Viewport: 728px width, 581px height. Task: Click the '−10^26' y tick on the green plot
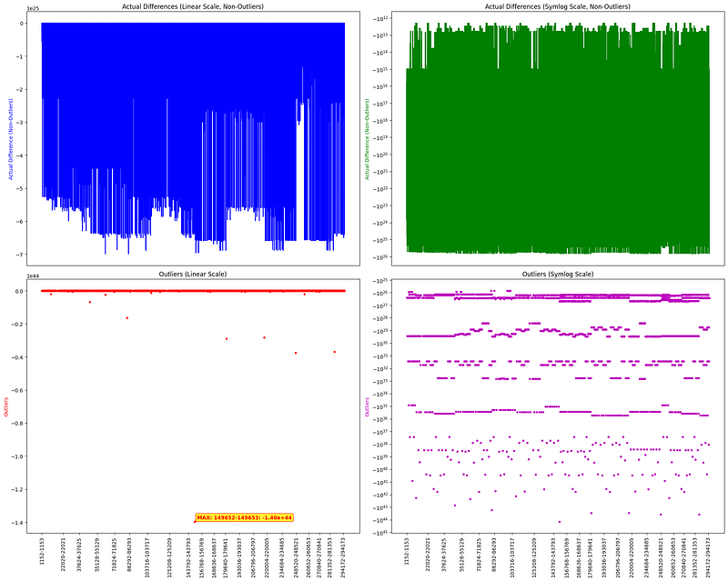(x=381, y=256)
